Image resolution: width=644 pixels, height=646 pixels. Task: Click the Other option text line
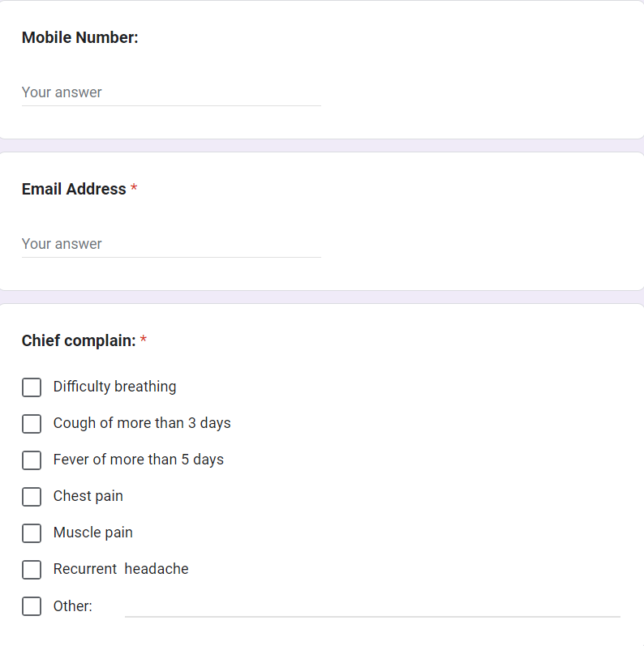pos(372,606)
